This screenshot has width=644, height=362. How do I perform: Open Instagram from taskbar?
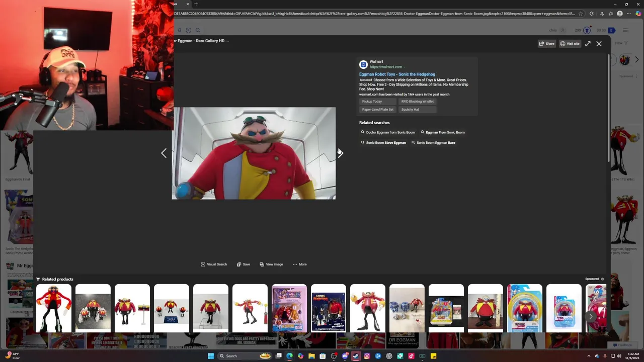[367, 356]
